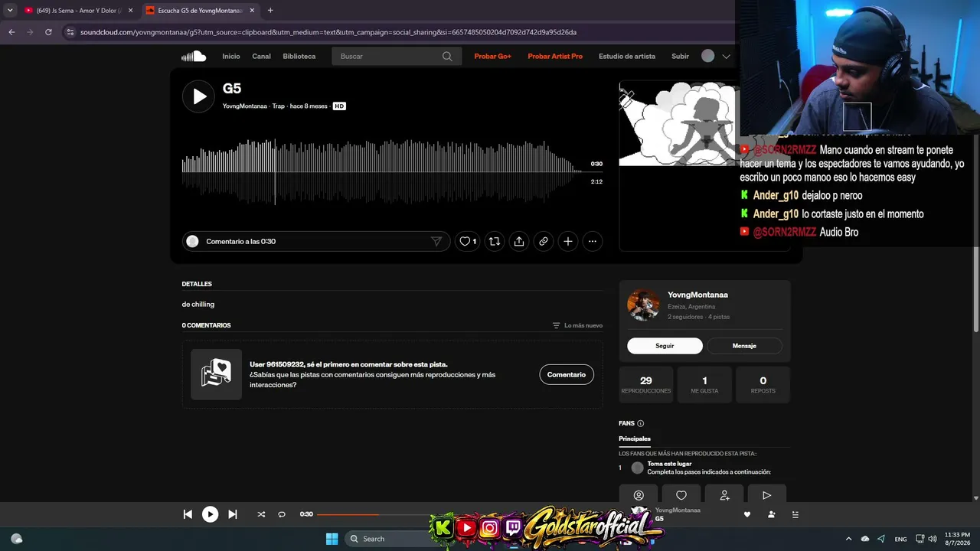Open the Canal menu item
The width and height of the screenshot is (980, 551).
[262, 56]
